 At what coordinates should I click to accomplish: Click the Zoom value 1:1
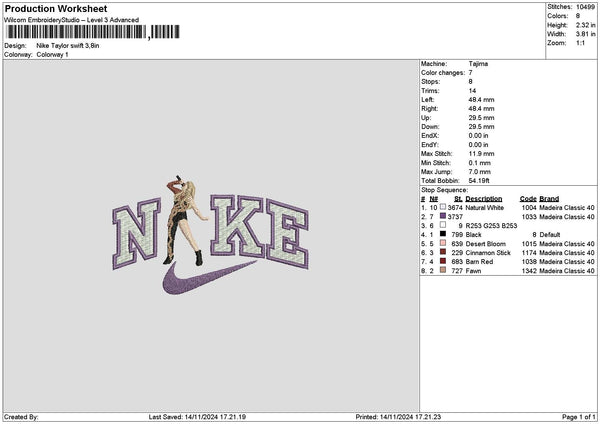580,43
